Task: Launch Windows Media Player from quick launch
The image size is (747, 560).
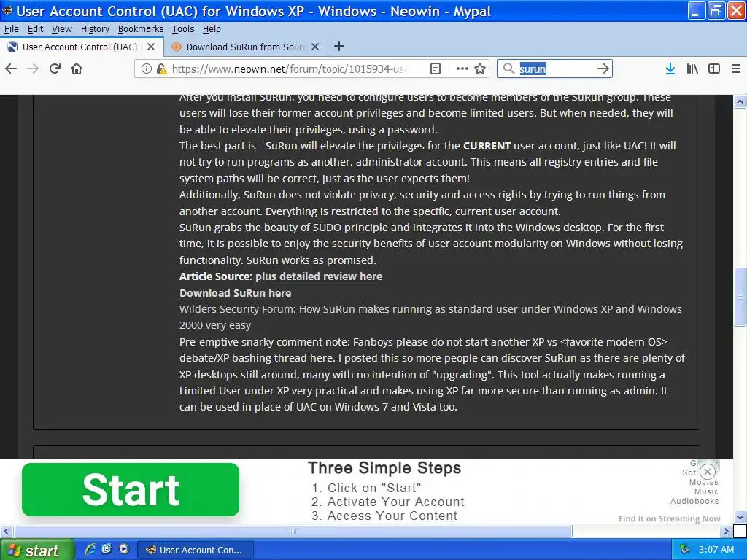Action: 124,550
